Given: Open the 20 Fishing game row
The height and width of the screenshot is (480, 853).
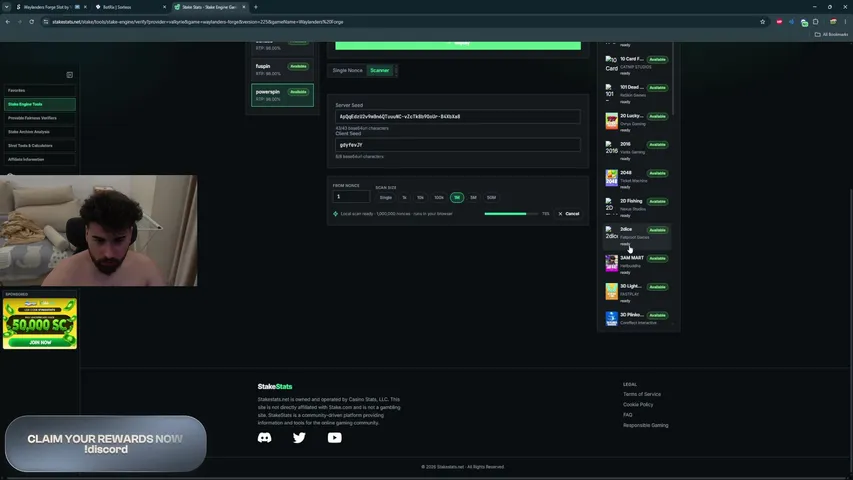Looking at the screenshot, I should coord(638,208).
